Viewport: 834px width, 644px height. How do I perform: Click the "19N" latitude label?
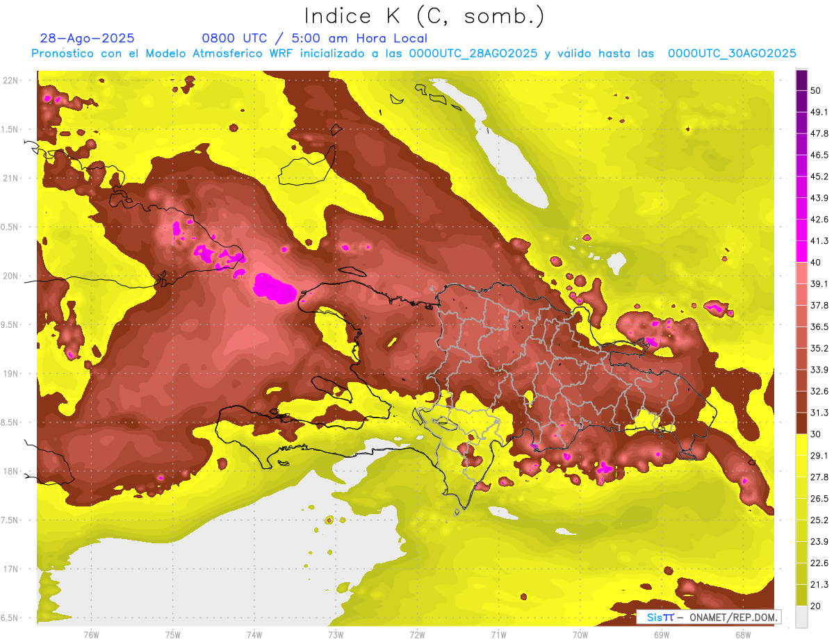point(11,374)
